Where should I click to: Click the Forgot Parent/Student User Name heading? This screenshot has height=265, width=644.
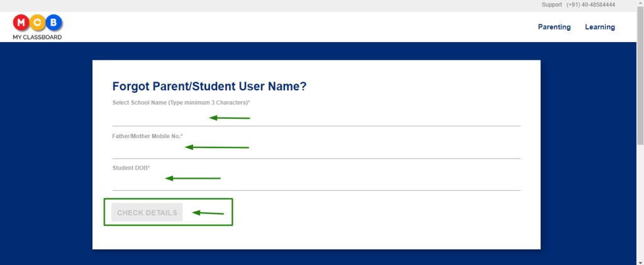209,87
